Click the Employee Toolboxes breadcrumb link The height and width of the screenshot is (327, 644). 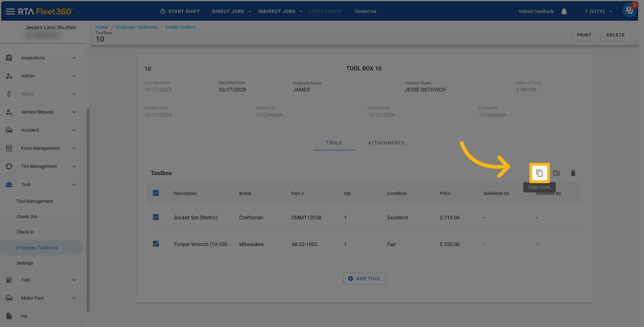click(136, 27)
